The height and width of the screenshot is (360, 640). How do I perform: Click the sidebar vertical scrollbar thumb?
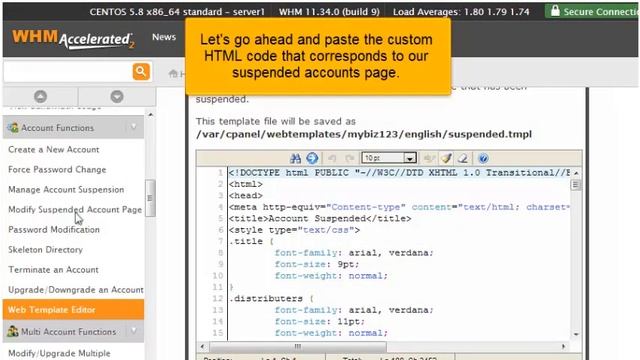(150, 198)
